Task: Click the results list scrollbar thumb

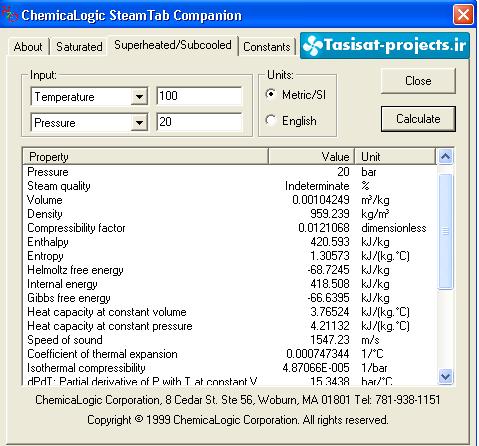Action: point(445,231)
